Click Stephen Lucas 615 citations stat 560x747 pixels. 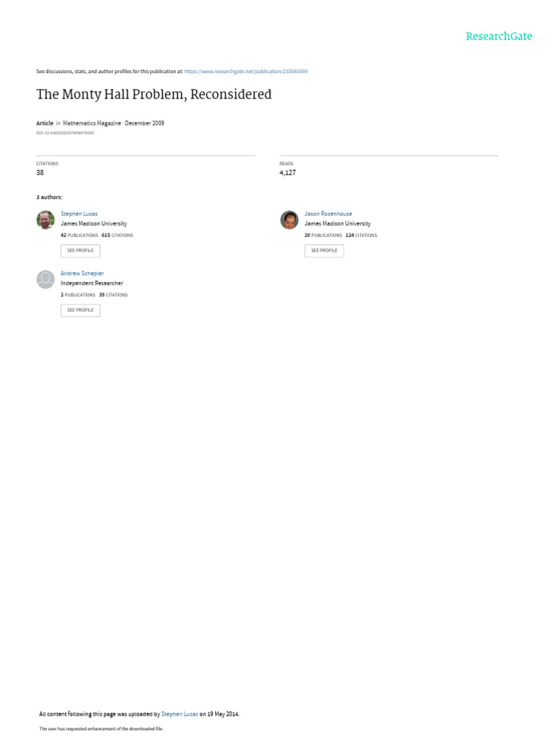coord(117,236)
